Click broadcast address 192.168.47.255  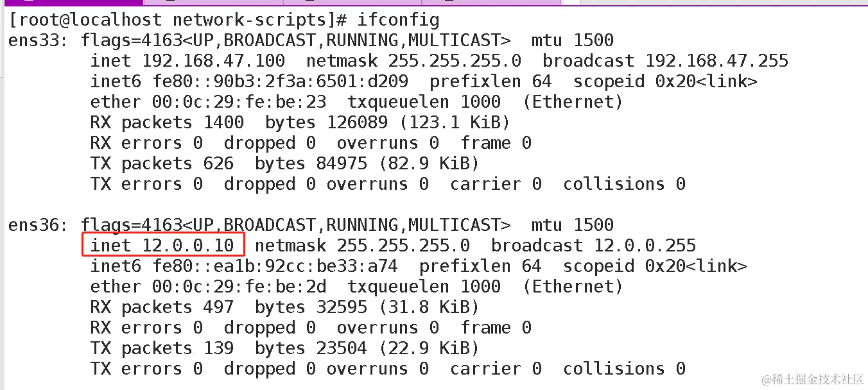click(x=717, y=61)
